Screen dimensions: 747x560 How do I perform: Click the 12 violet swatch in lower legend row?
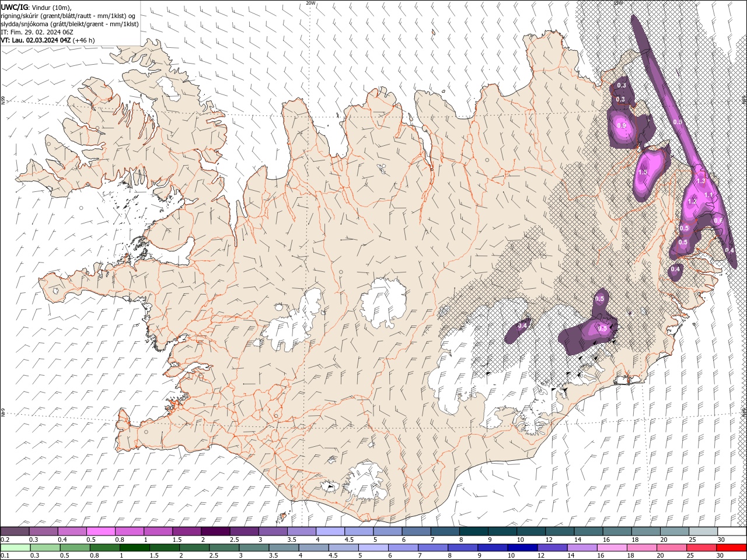click(x=553, y=548)
